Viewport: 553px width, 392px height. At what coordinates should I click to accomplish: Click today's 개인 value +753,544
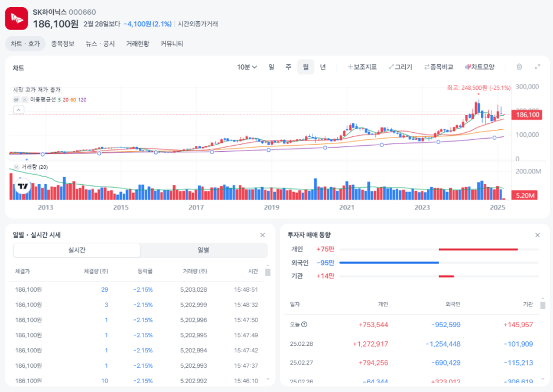[373, 325]
